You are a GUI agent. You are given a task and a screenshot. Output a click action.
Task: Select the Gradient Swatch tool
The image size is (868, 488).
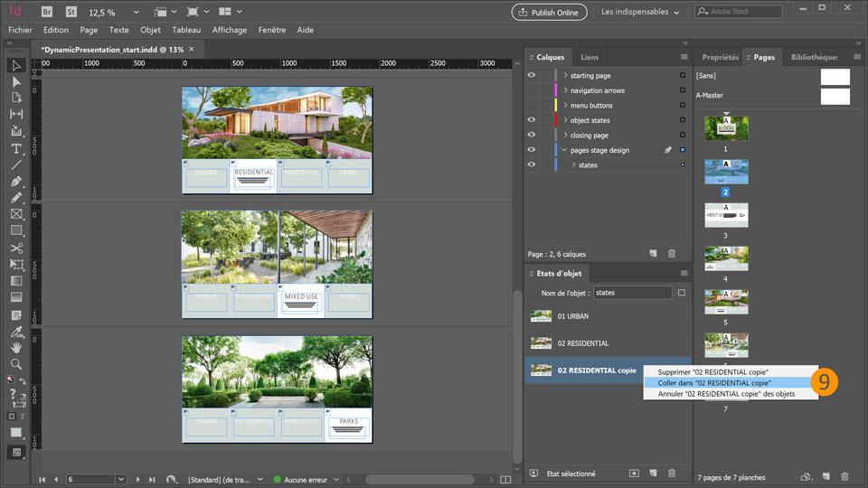point(16,280)
